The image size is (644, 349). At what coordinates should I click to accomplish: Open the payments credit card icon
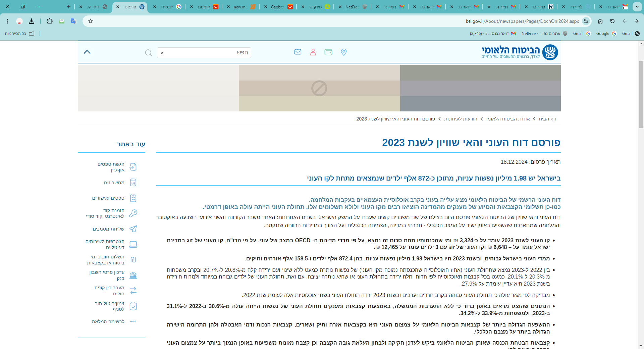[x=329, y=52]
